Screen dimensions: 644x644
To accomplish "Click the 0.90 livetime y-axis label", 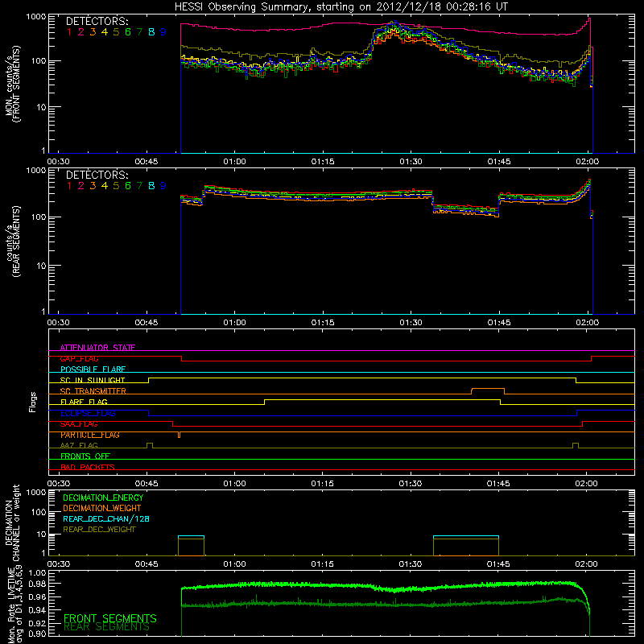I will (x=37, y=634).
